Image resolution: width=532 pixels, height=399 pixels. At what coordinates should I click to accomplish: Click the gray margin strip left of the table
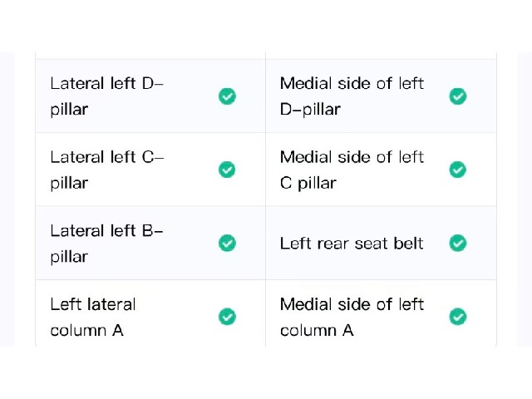tap(7, 199)
